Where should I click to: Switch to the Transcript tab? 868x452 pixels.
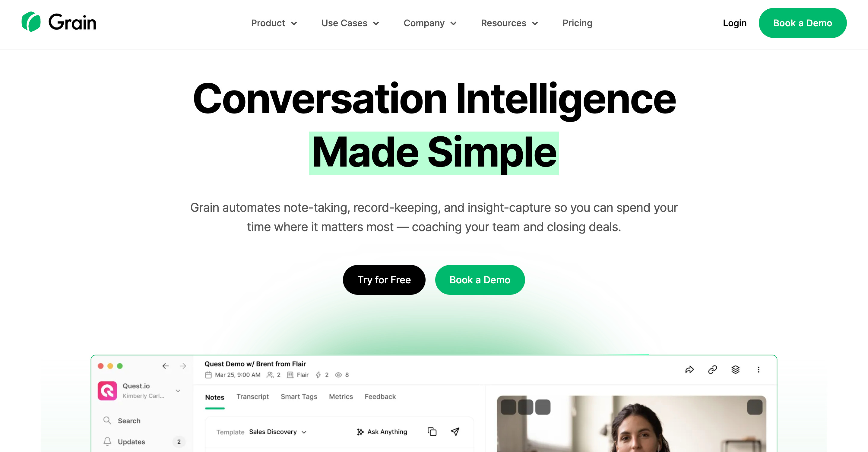(252, 397)
